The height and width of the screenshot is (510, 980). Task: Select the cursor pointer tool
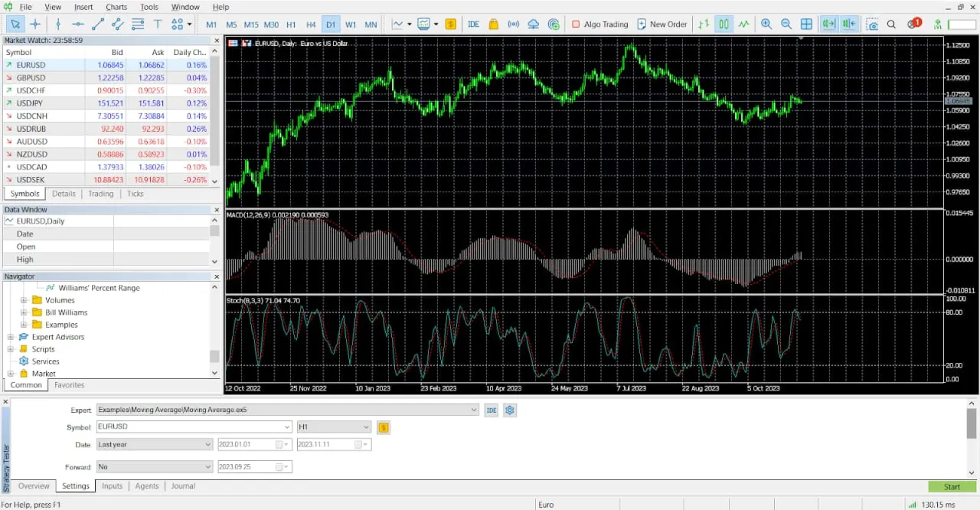[15, 24]
